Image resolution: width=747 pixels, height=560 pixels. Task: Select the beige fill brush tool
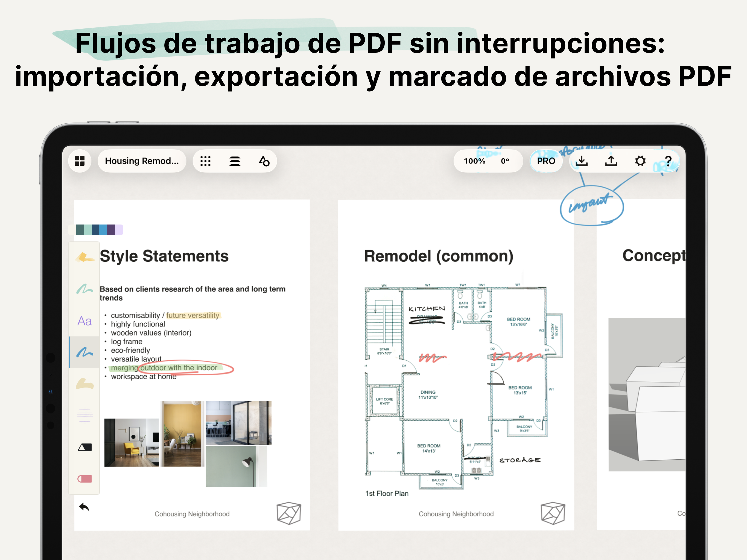(84, 384)
